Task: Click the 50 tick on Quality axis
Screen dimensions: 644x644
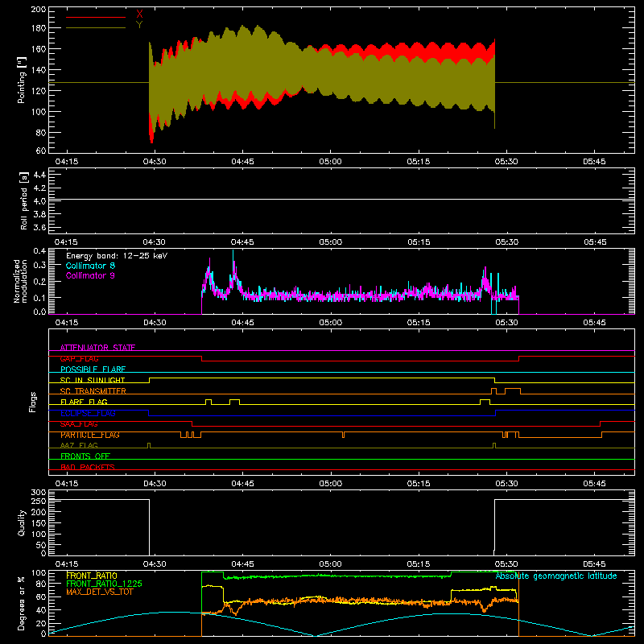Action: (x=41, y=545)
